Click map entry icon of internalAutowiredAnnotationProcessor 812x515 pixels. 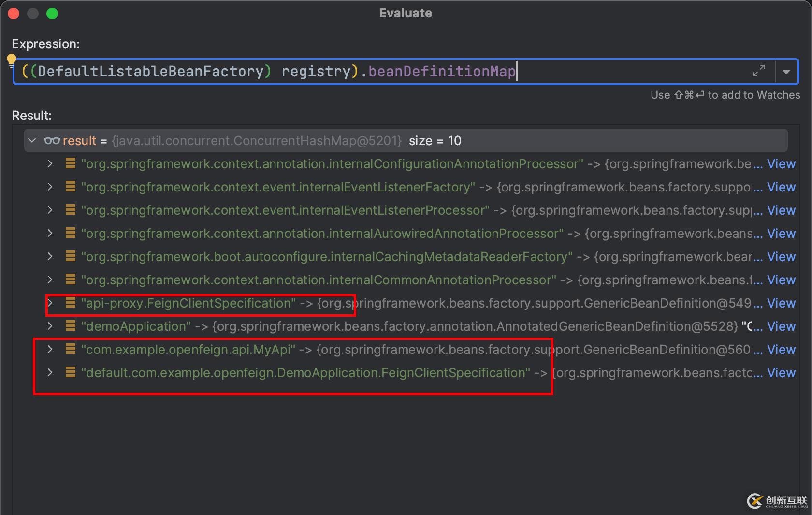point(71,233)
